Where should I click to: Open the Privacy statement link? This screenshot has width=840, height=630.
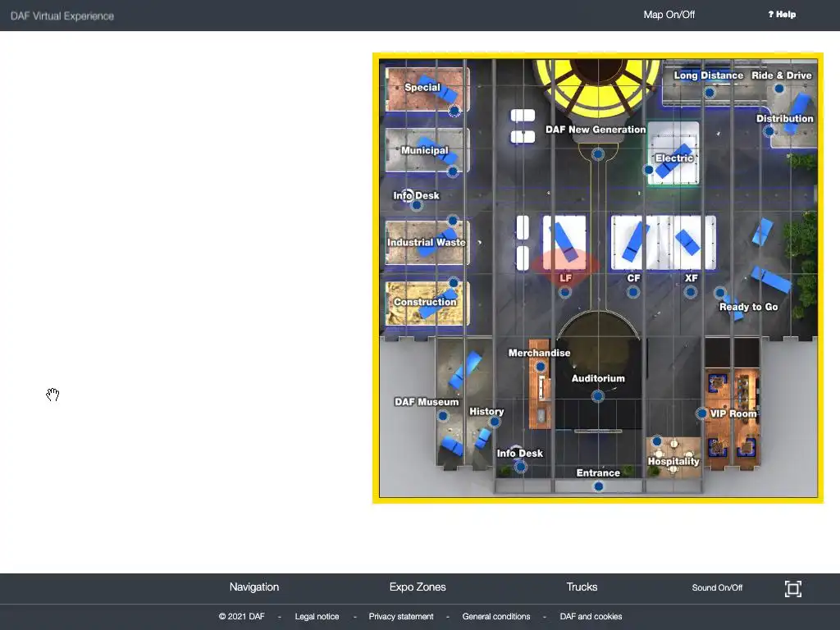(x=400, y=617)
